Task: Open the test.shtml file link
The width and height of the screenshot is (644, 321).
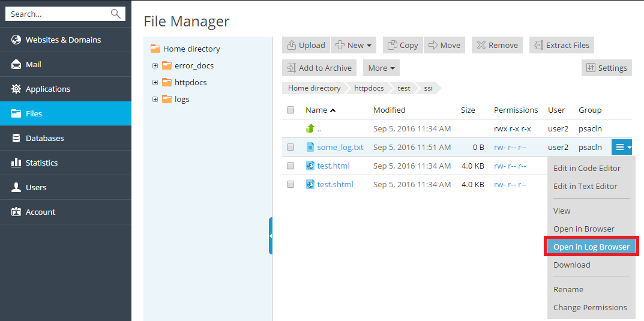Action: tap(335, 184)
